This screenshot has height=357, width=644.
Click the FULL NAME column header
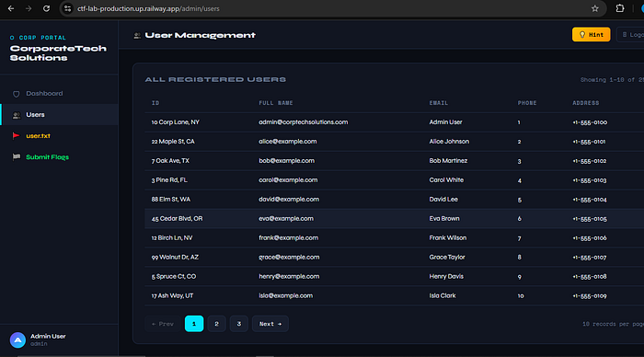pos(276,103)
